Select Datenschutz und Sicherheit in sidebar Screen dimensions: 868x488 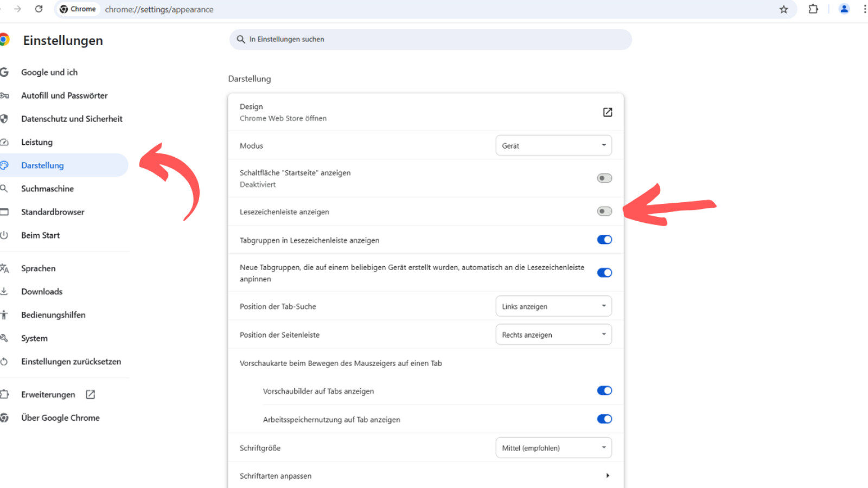point(72,119)
